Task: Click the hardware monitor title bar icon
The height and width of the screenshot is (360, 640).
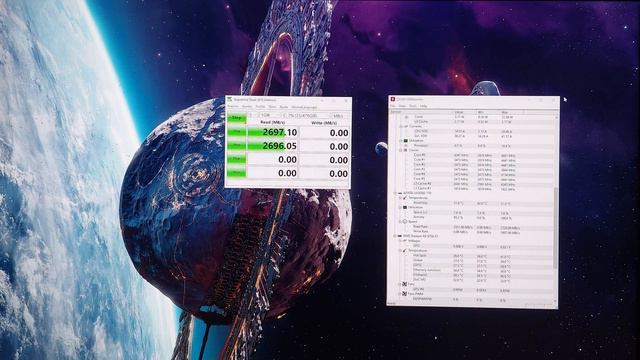Action: click(x=393, y=99)
